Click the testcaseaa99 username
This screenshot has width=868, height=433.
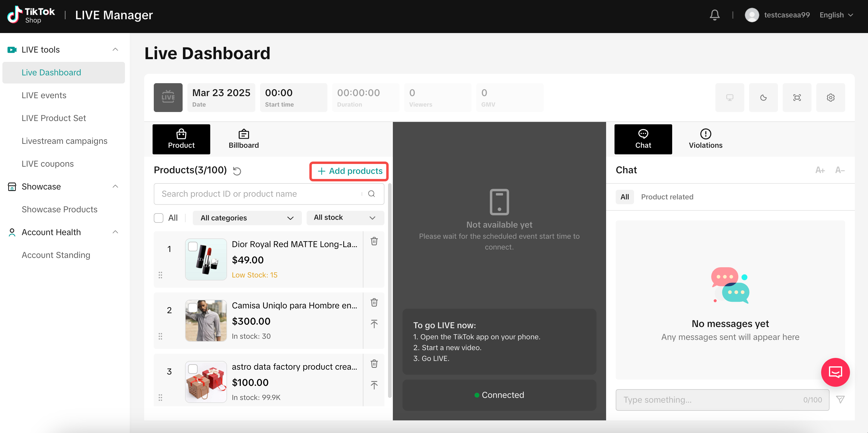tap(787, 15)
